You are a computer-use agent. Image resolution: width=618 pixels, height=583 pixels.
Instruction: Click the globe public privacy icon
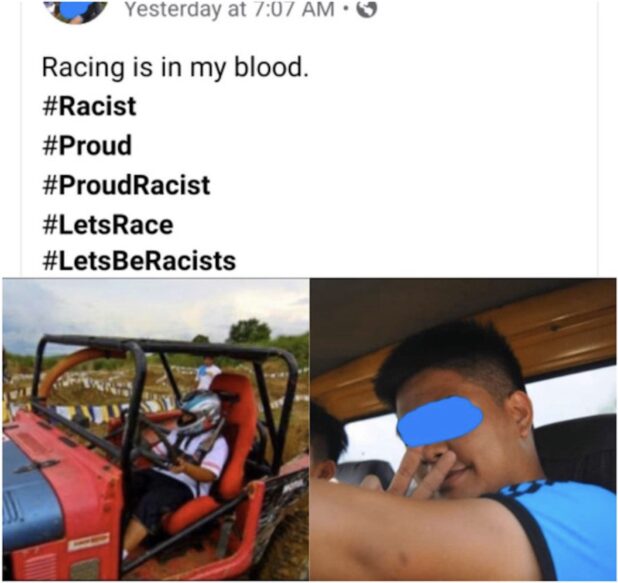(367, 10)
